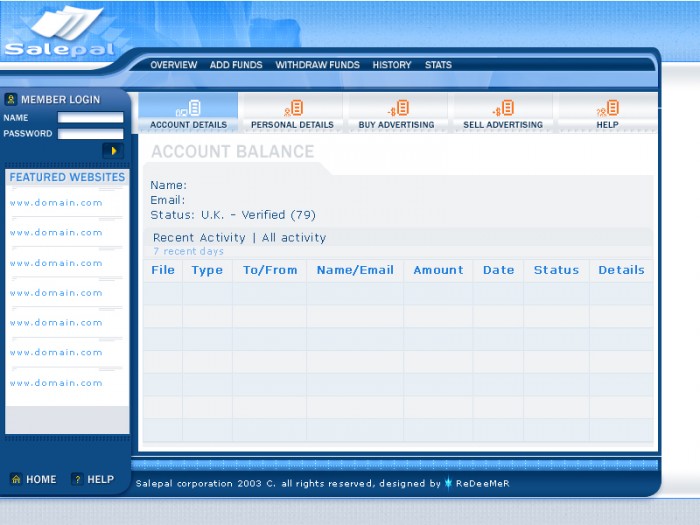Show Recent Activity list
Screen dimensions: 700x525
(199, 238)
